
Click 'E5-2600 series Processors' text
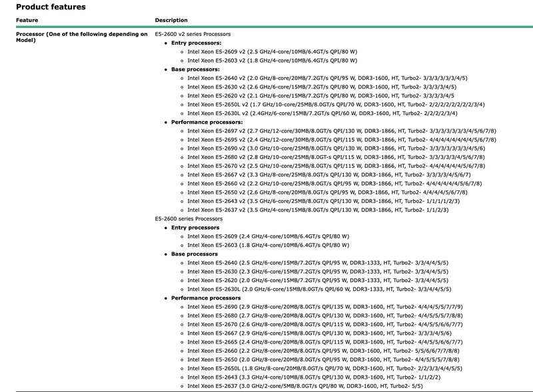[x=189, y=219]
